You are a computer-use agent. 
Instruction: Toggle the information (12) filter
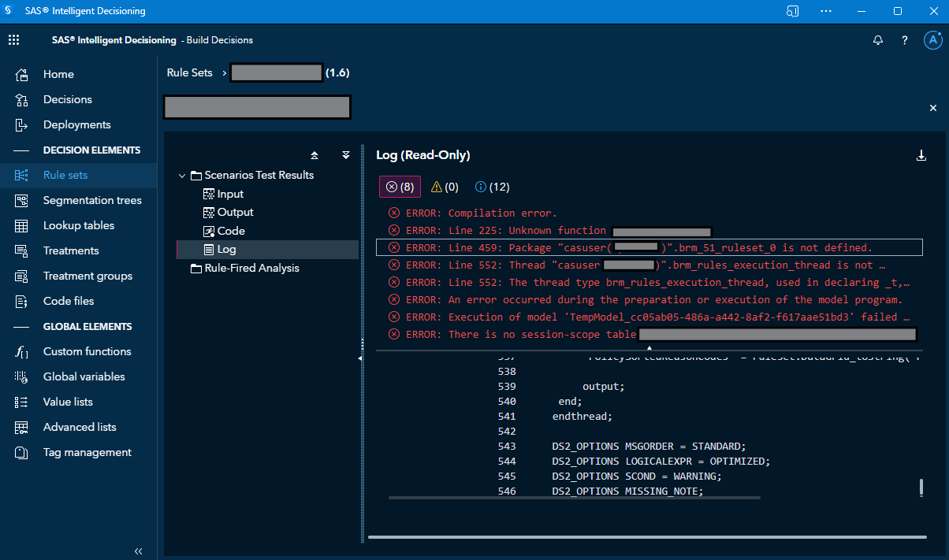tap(492, 187)
